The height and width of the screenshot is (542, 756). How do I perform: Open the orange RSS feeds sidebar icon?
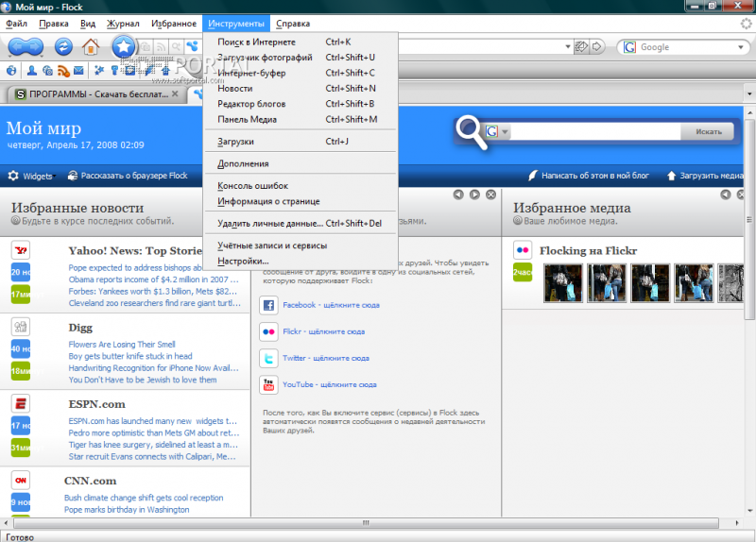[63, 72]
